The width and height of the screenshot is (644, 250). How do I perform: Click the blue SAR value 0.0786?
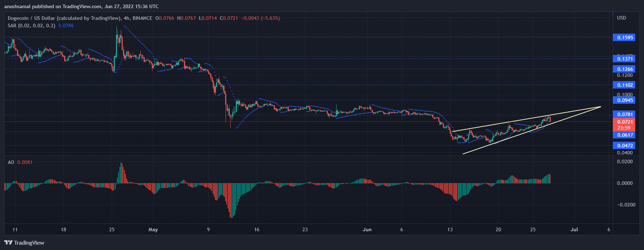(x=66, y=25)
